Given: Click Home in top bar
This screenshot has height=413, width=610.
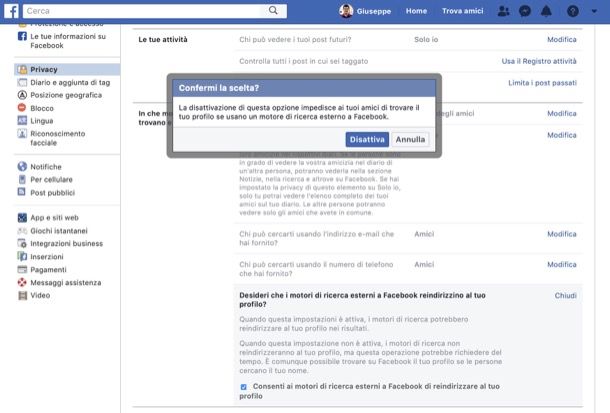Looking at the screenshot, I should tap(416, 11).
